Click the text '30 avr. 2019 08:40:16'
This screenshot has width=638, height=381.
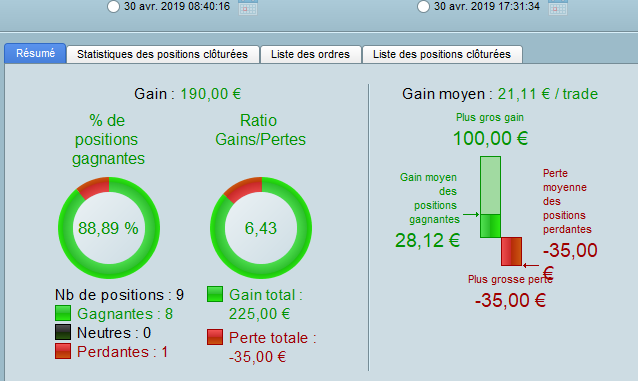click(177, 6)
